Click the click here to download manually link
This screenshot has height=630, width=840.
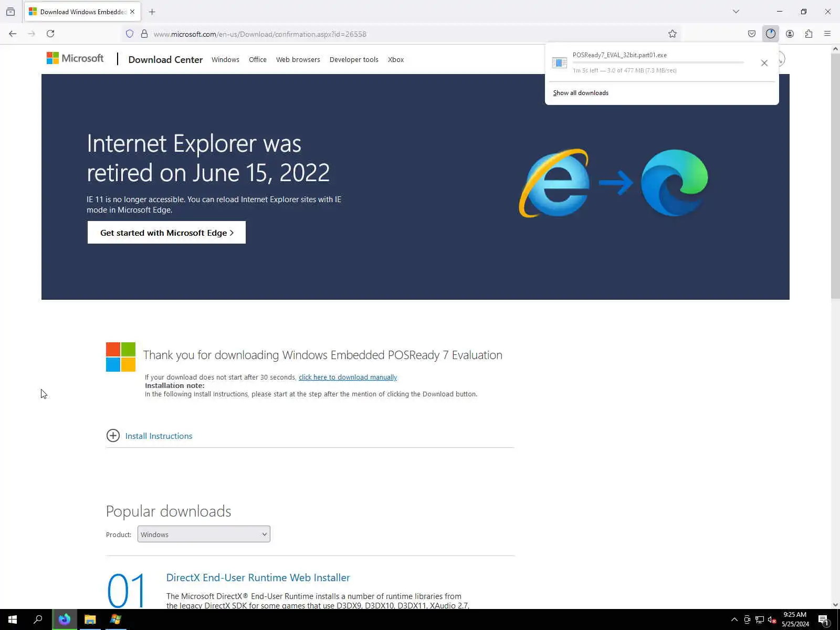point(348,377)
